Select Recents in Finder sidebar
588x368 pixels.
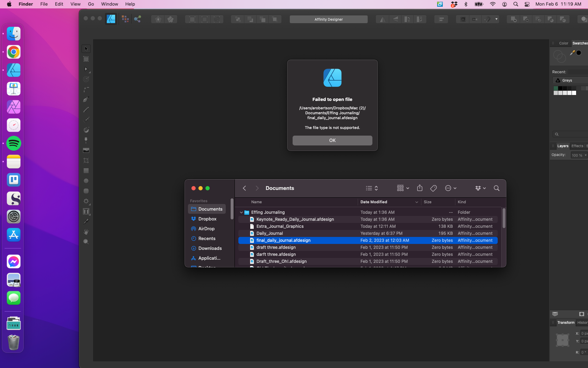click(x=207, y=238)
